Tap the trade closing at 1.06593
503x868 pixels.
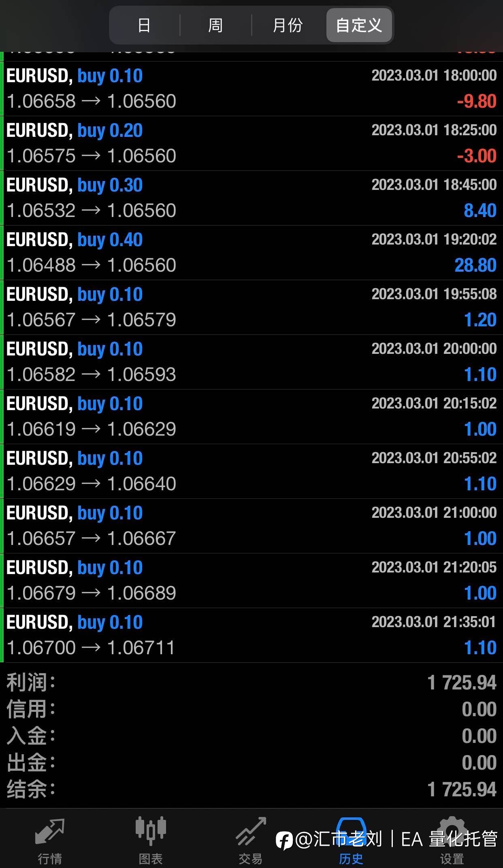(x=251, y=362)
